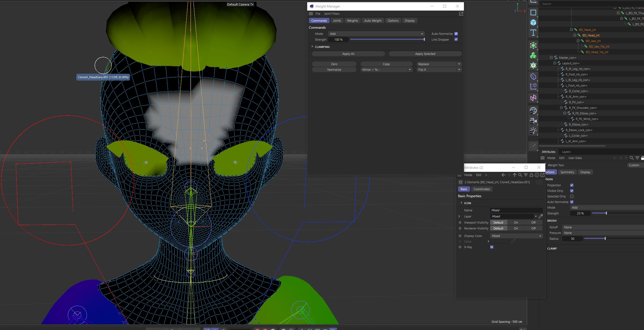Click the Normalize button

click(334, 70)
